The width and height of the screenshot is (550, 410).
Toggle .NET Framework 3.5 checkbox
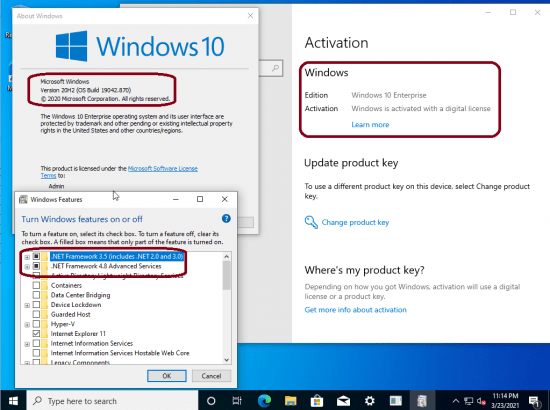tap(36, 256)
